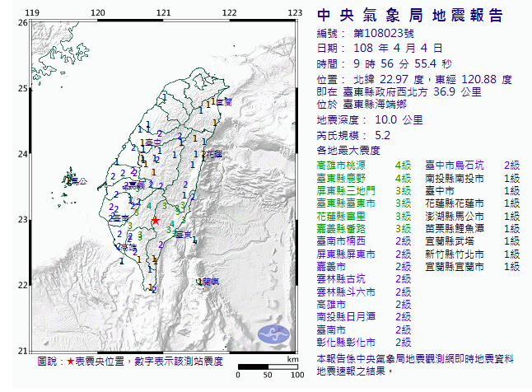Click the intensity row 臺中市烏石坑 2級

[x=473, y=166]
